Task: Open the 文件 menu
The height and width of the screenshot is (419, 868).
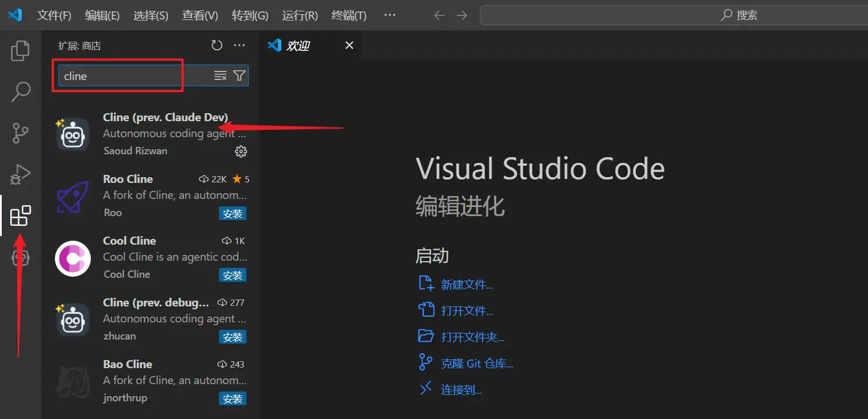Action: tap(54, 15)
